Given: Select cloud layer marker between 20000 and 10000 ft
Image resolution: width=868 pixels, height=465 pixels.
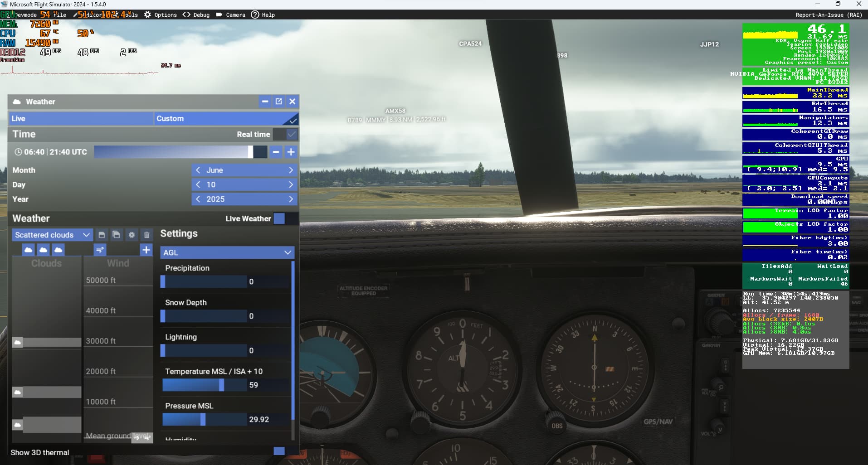Looking at the screenshot, I should tap(18, 392).
